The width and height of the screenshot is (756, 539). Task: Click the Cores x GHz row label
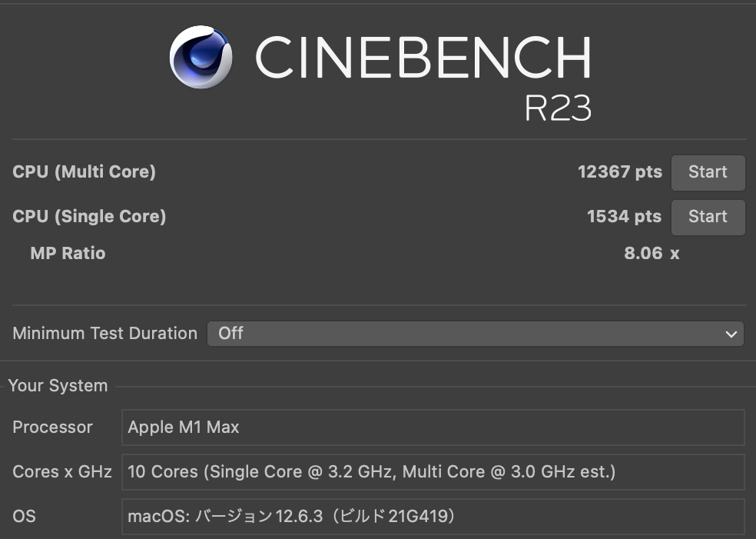[x=62, y=472]
